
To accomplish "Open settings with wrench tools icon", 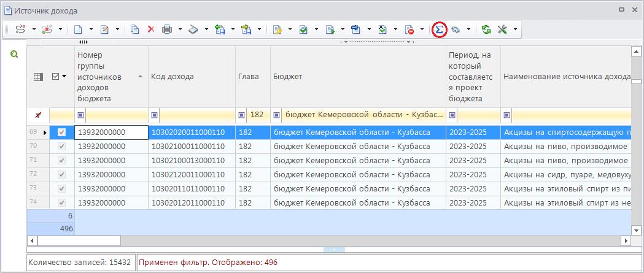I will (x=502, y=29).
